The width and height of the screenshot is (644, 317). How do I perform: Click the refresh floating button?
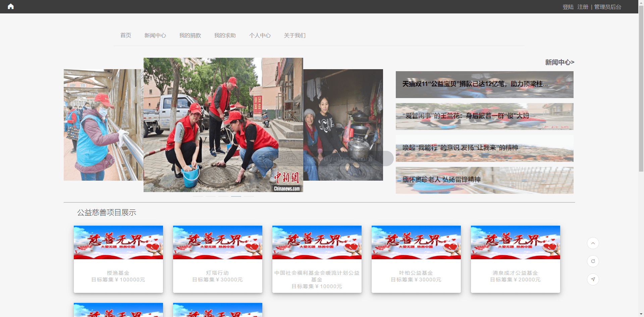click(593, 261)
